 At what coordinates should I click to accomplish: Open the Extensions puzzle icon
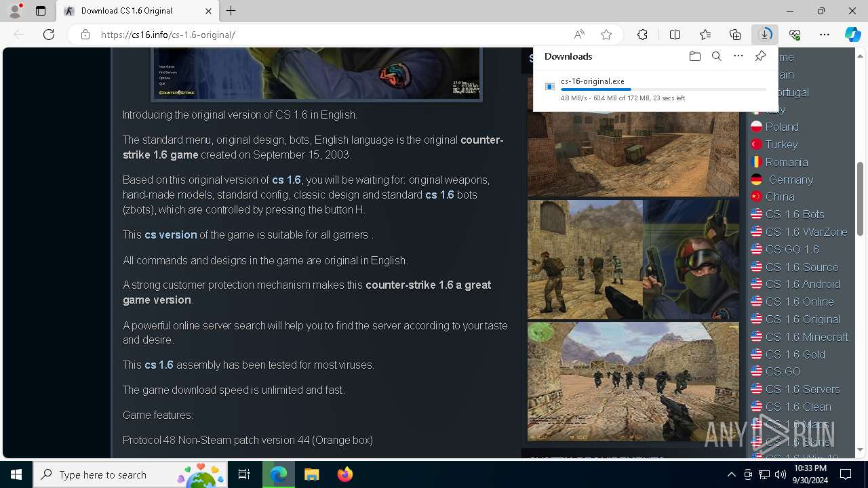click(x=642, y=35)
